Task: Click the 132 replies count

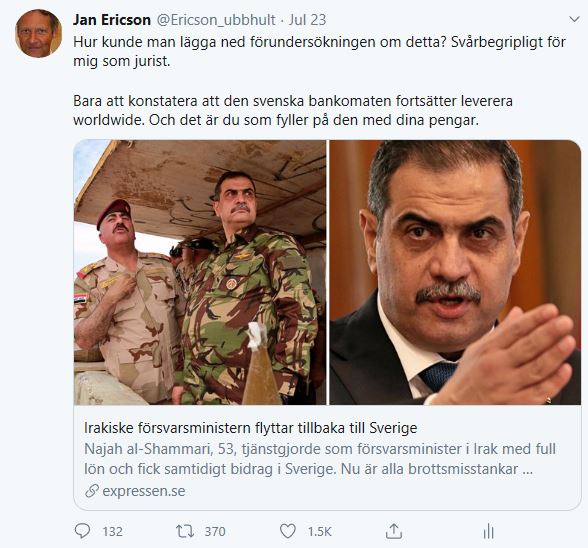Action: [112, 531]
